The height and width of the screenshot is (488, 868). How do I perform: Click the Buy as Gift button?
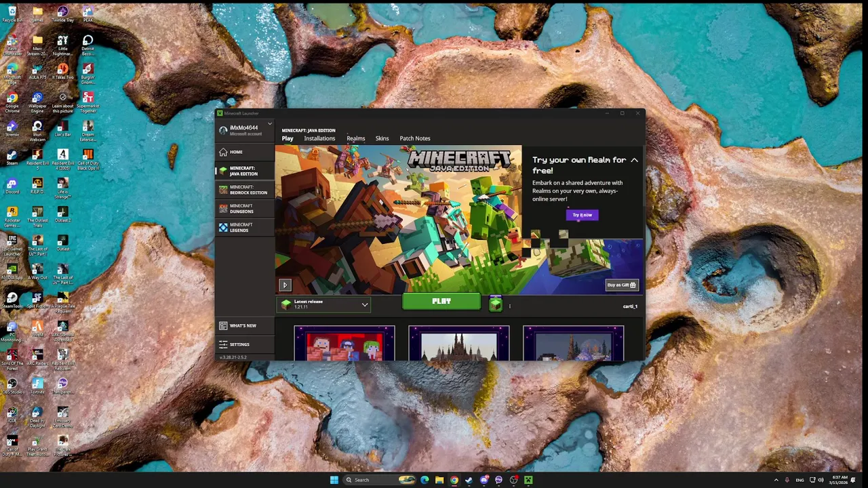[x=621, y=285]
